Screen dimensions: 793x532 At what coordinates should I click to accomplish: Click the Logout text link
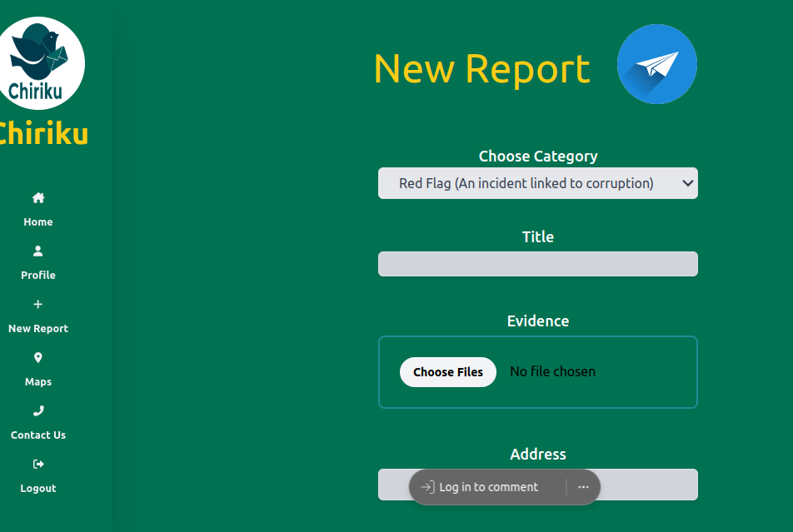[x=38, y=489]
